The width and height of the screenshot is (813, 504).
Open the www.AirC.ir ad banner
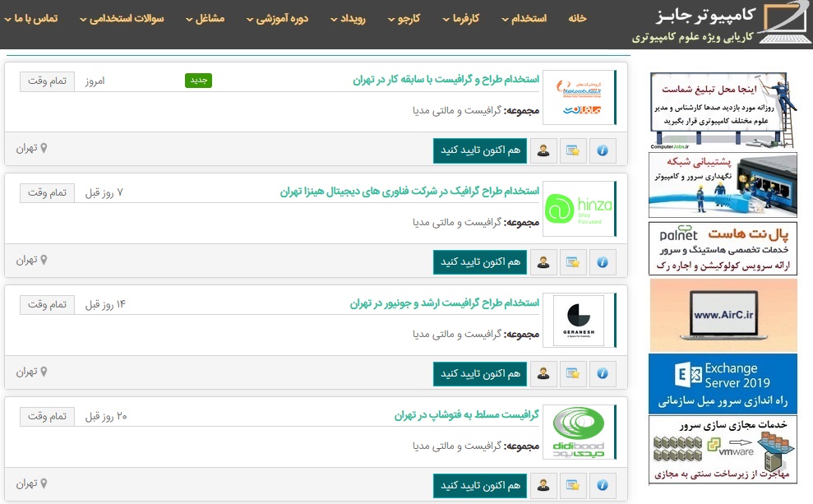[x=723, y=315]
